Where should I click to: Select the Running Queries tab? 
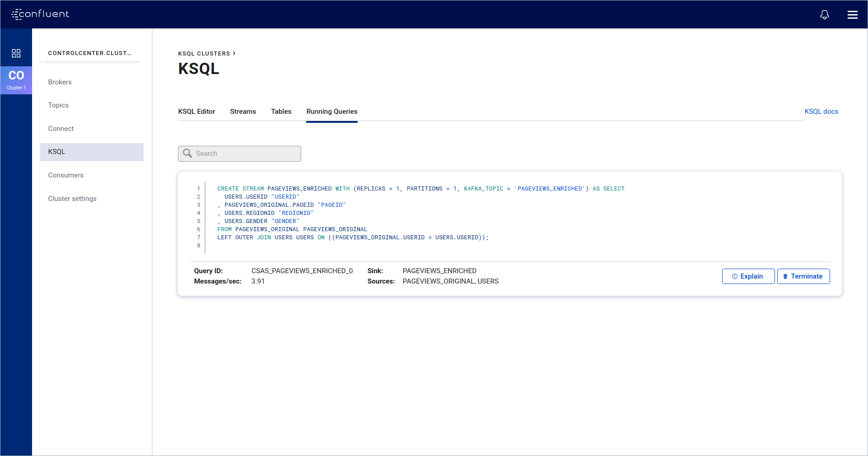coord(331,112)
